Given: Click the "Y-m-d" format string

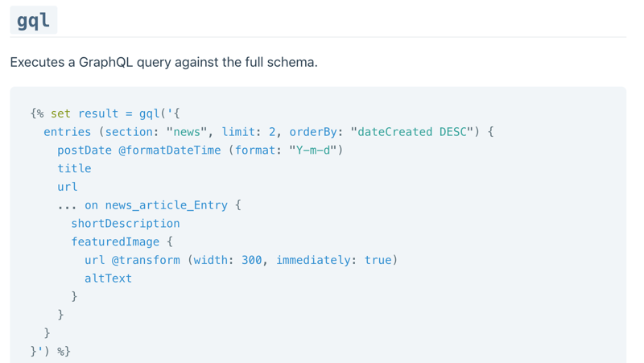Looking at the screenshot, I should [x=313, y=151].
